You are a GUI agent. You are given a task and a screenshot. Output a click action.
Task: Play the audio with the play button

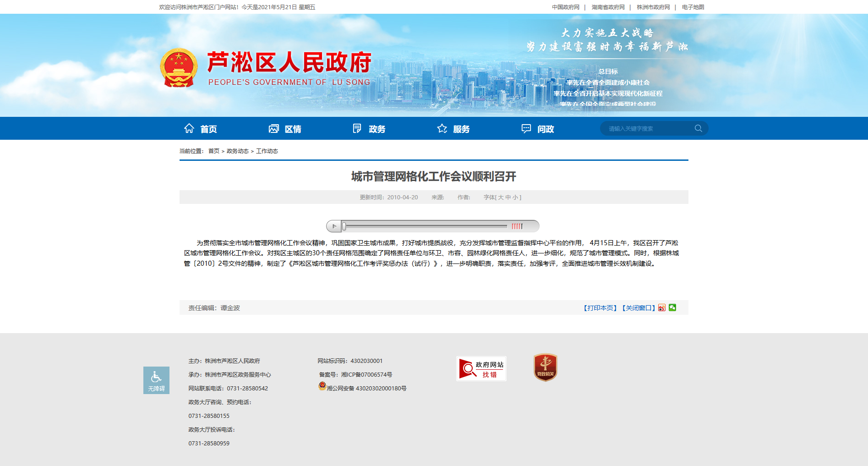334,226
